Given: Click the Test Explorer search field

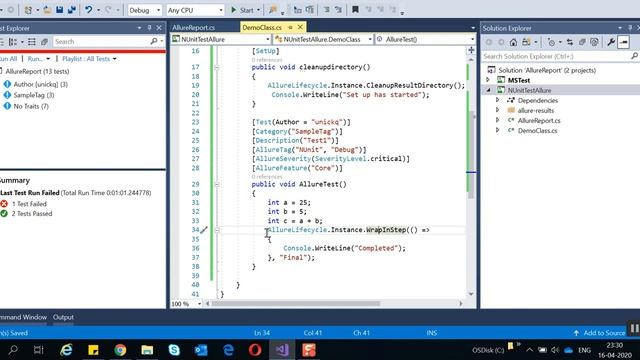Looking at the screenshot, I should [x=101, y=42].
